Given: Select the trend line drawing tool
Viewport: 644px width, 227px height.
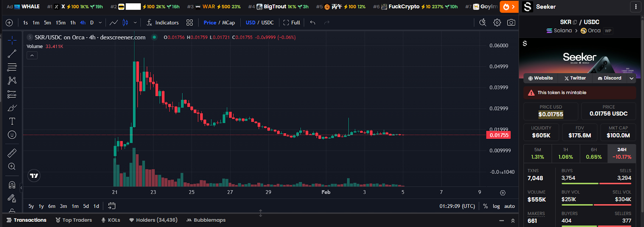Looking at the screenshot, I should click(x=12, y=54).
